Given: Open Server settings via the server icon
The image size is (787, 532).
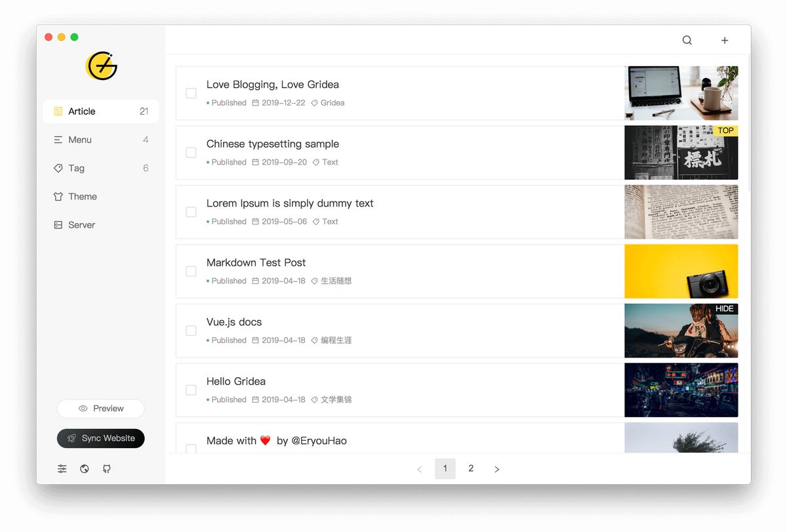Looking at the screenshot, I should [58, 224].
